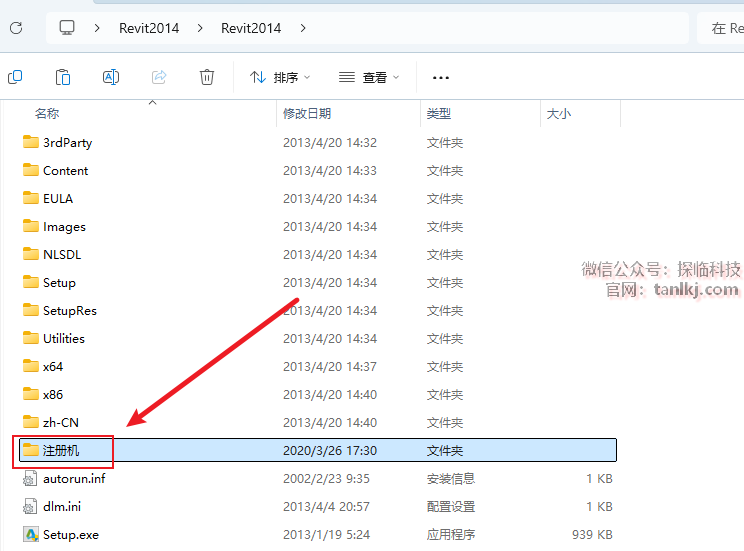
Task: Click the Share icon in toolbar
Action: point(159,77)
